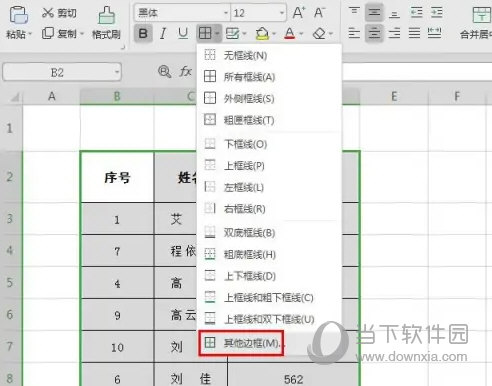Screen dimensions: 492x386
Task: Apply the red font color A
Action: tap(290, 33)
